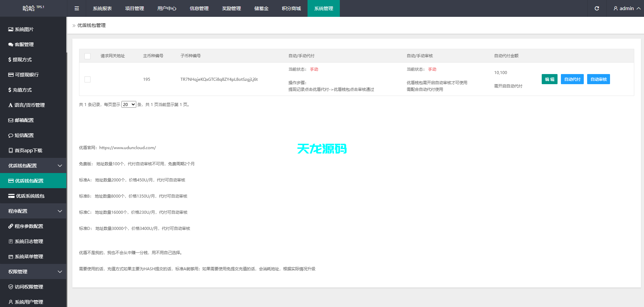Select the 客服管理 chat icon

tap(10, 44)
